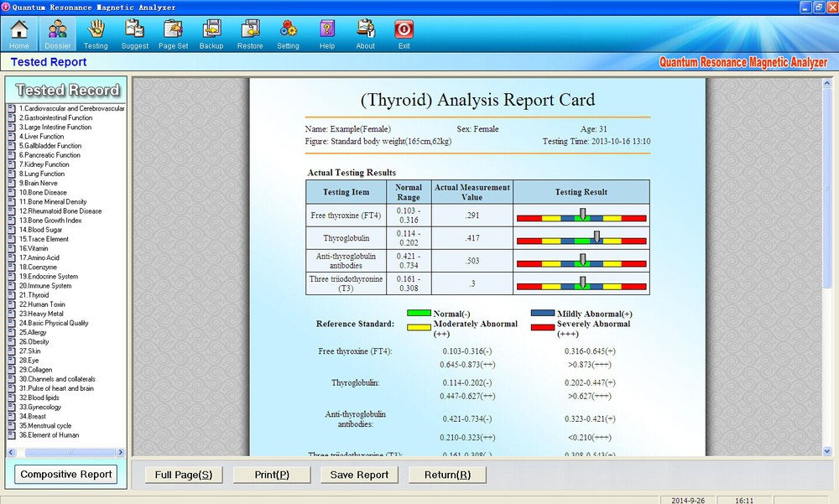Click the Anti-thyroglobulin antibodies value .503
Screen dimensions: 839x504
(x=472, y=261)
